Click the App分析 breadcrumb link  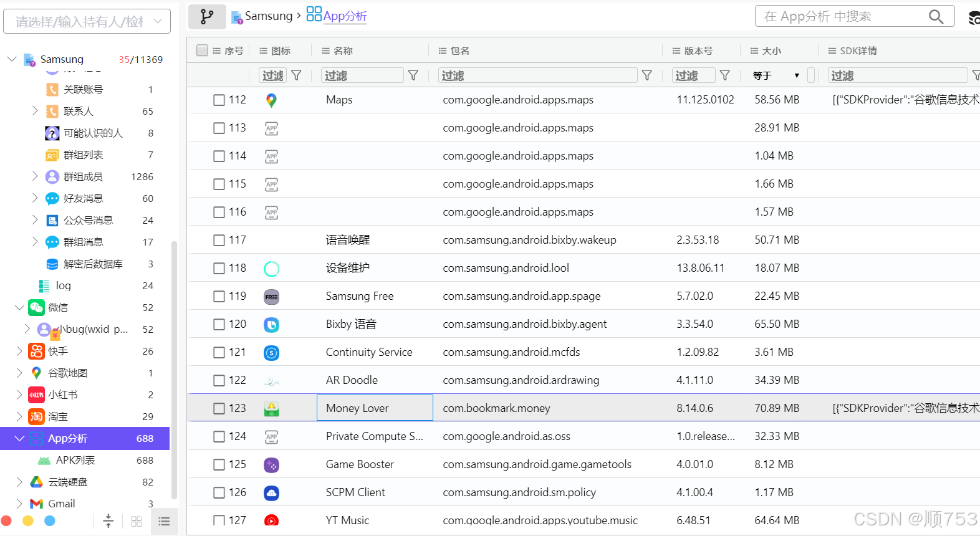345,16
